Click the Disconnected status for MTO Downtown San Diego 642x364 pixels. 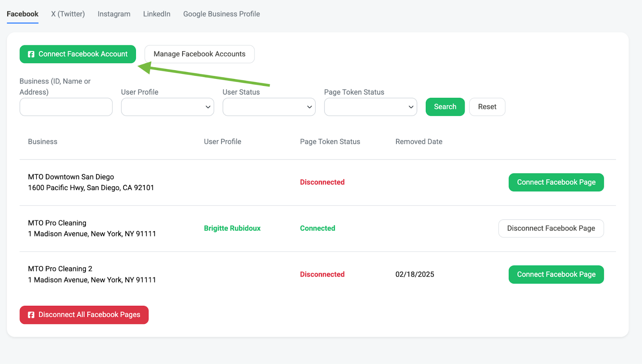pyautogui.click(x=322, y=182)
